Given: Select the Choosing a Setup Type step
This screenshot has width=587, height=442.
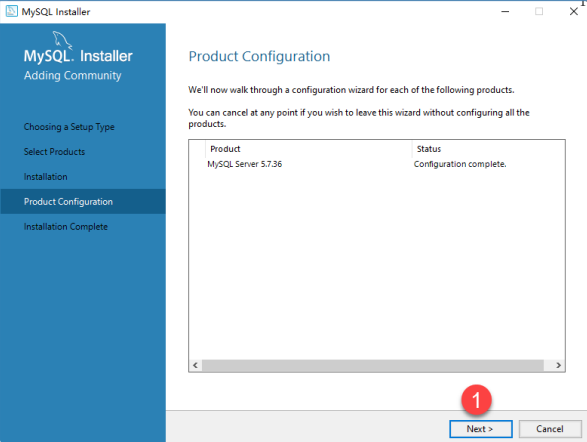Looking at the screenshot, I should point(69,127).
